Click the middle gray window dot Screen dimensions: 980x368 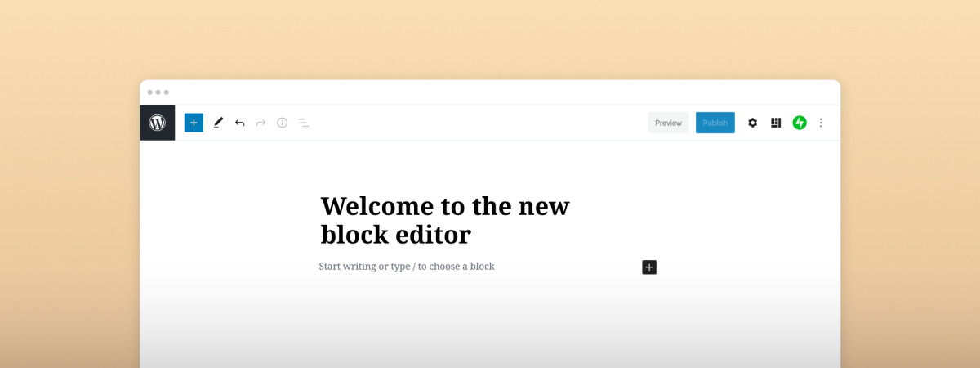point(158,92)
